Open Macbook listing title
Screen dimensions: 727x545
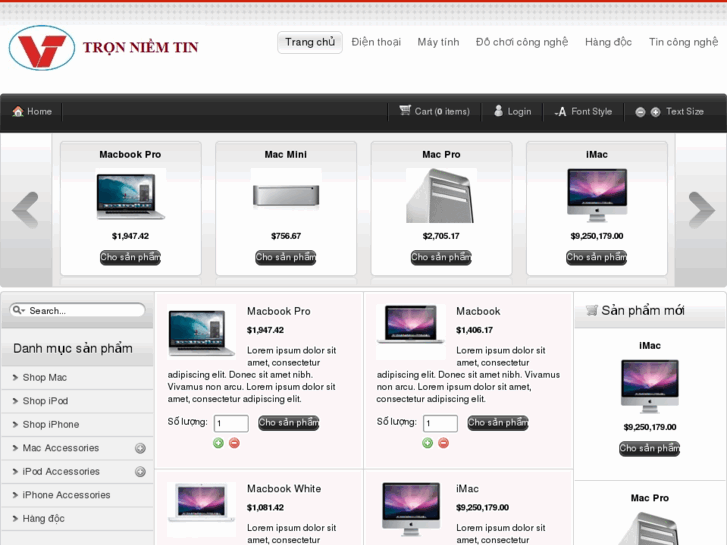pos(478,311)
